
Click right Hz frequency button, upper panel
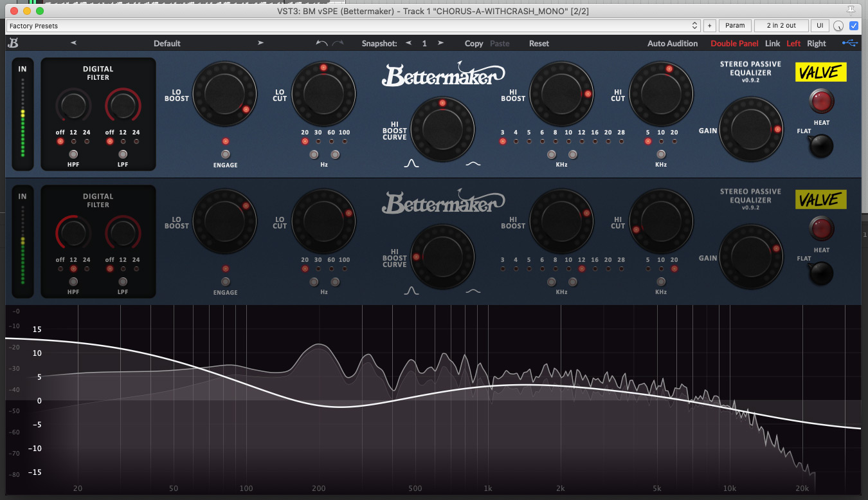tap(335, 154)
